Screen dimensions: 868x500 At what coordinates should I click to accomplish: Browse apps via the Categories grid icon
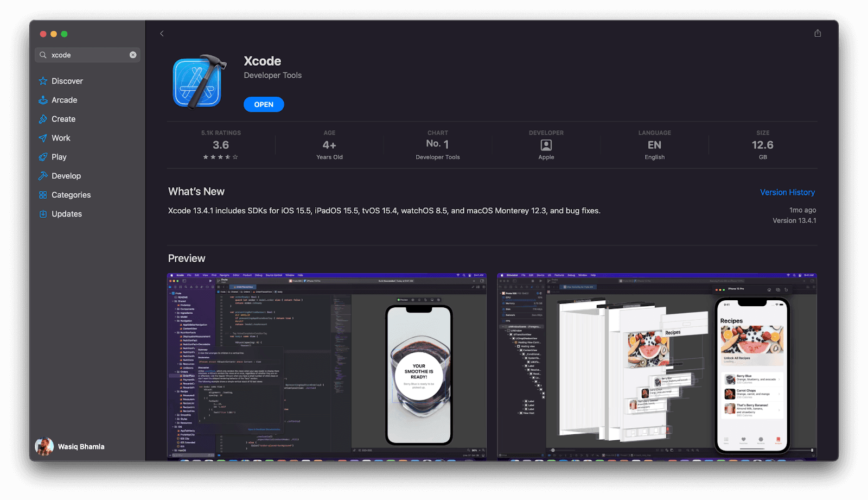tap(43, 194)
